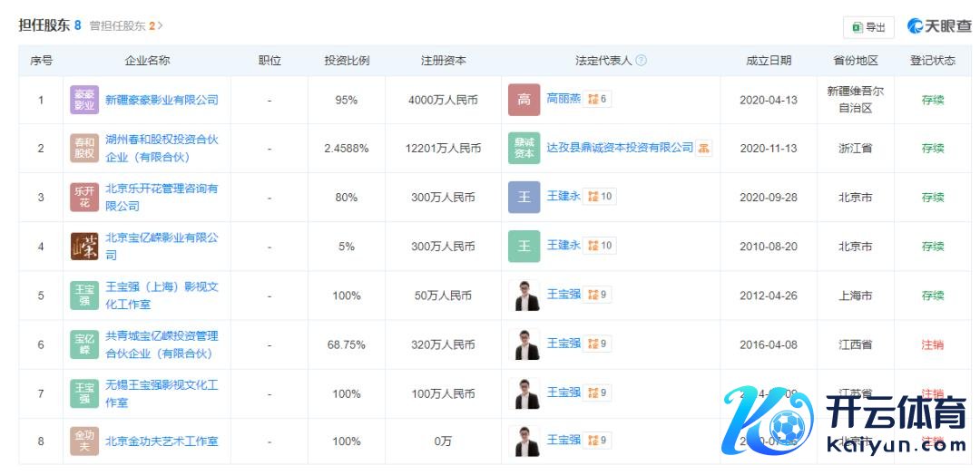Screen dimensions: 980x475
Task: Switch to the 担任股东 8 tab
Action: (x=50, y=25)
